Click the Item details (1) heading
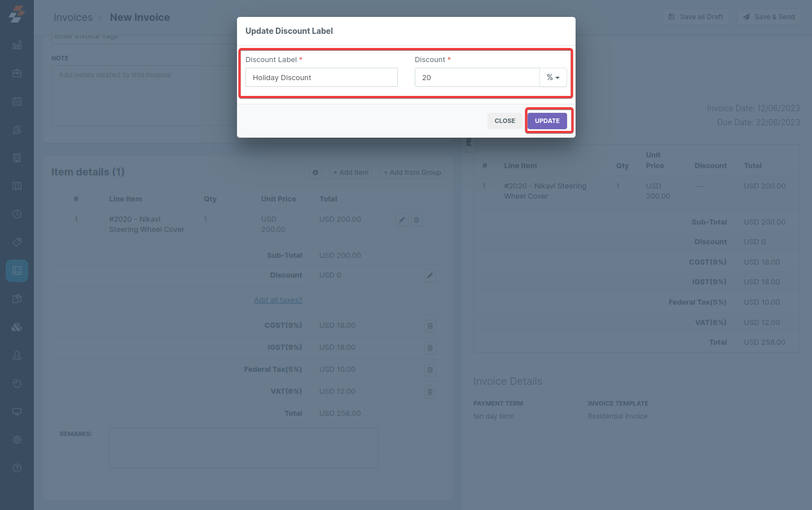 point(88,172)
